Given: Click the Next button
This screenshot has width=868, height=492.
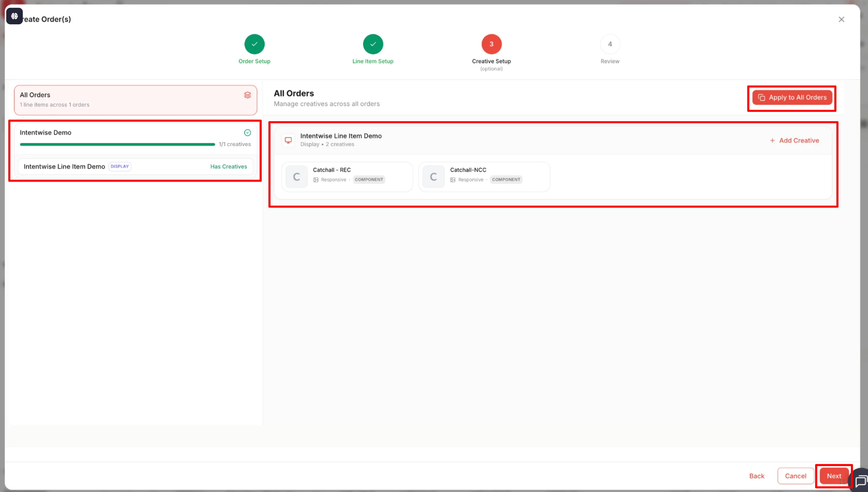Looking at the screenshot, I should pyautogui.click(x=834, y=476).
